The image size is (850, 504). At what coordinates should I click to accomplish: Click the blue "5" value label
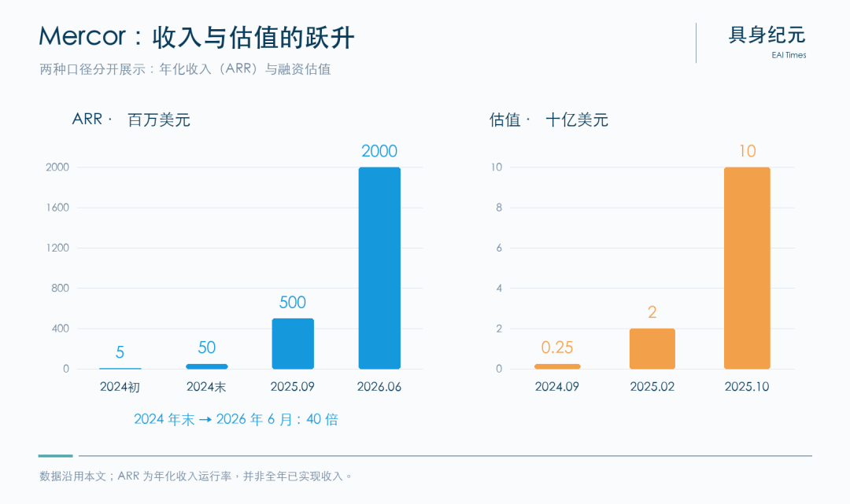[120, 352]
